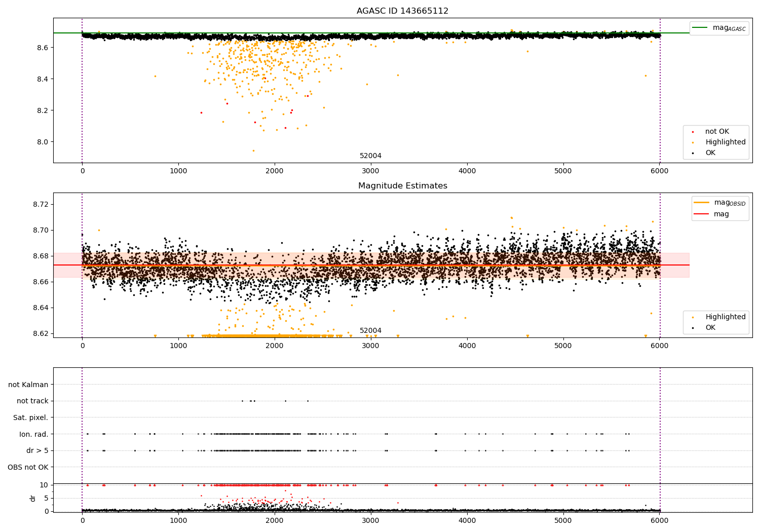Click the 'Magnitude Estimates' plot title
The width and height of the screenshot is (760, 532).
[x=402, y=186]
